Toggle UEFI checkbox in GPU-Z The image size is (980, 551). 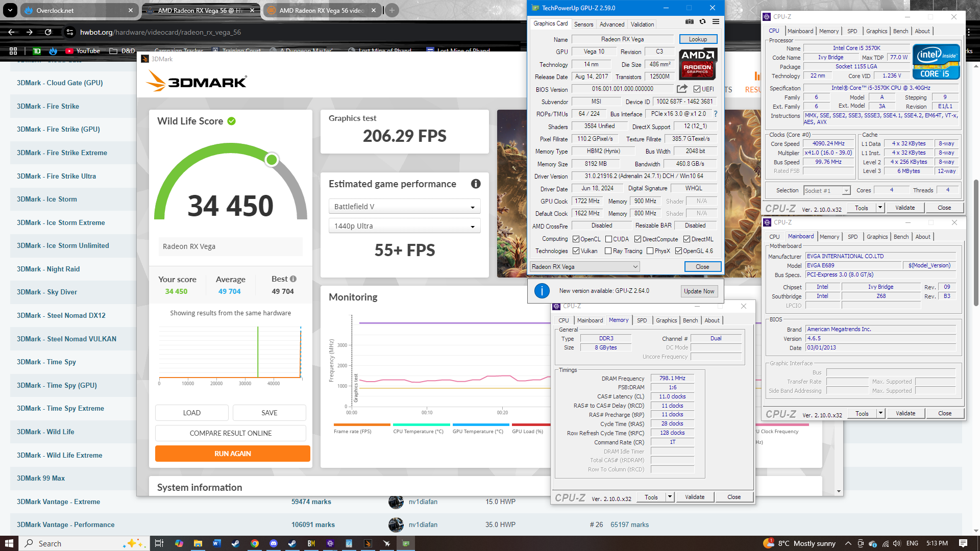[x=697, y=89]
